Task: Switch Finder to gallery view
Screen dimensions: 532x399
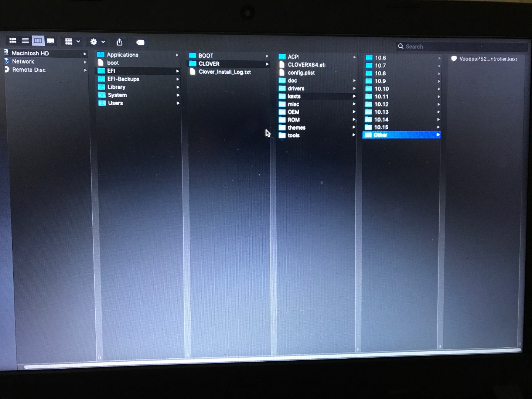Action: point(51,41)
